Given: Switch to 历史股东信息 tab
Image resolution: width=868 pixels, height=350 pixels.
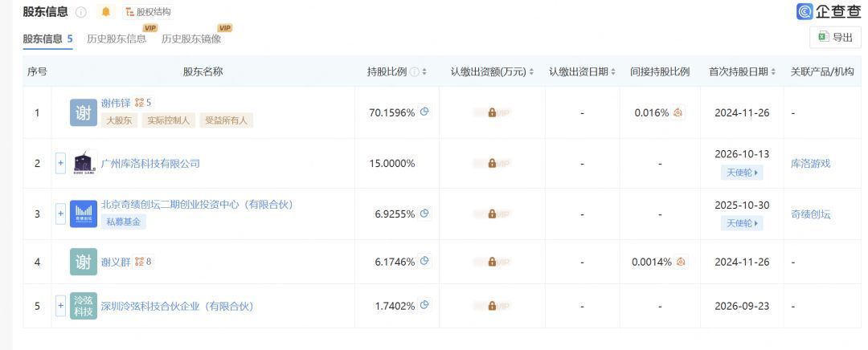Looking at the screenshot, I should tap(117, 39).
